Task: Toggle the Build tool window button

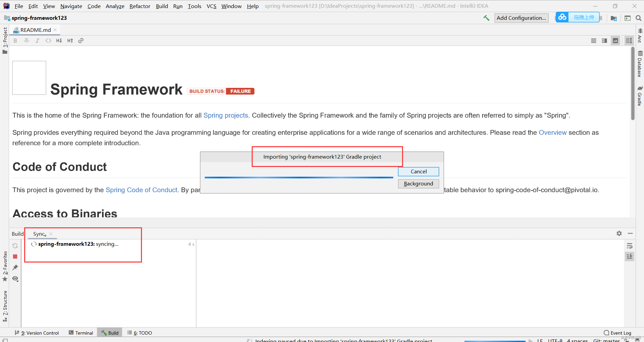Action: 110,333
